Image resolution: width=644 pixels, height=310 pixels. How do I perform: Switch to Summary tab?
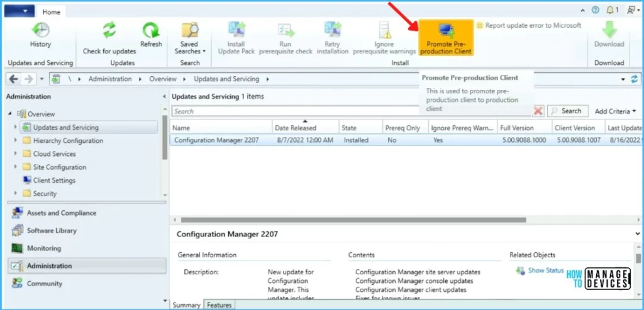pos(186,305)
